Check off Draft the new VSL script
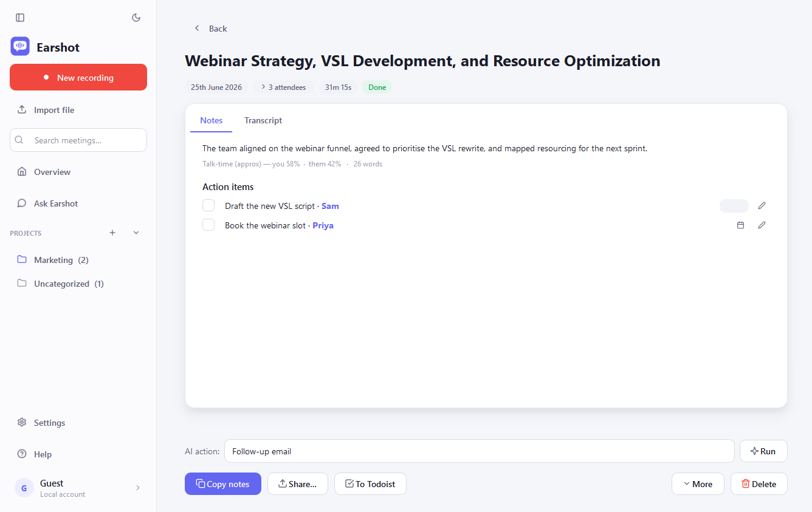812x512 pixels. (x=208, y=205)
